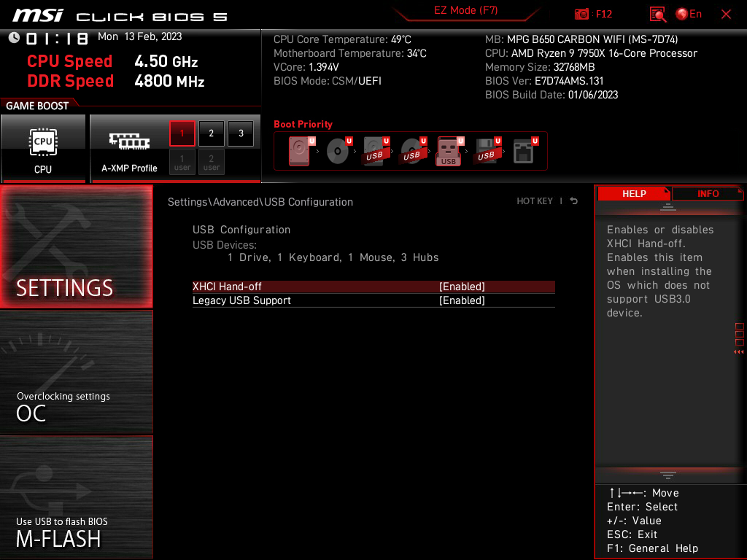Screen dimensions: 747x560
Task: Click the MSI logo
Action: click(x=38, y=15)
